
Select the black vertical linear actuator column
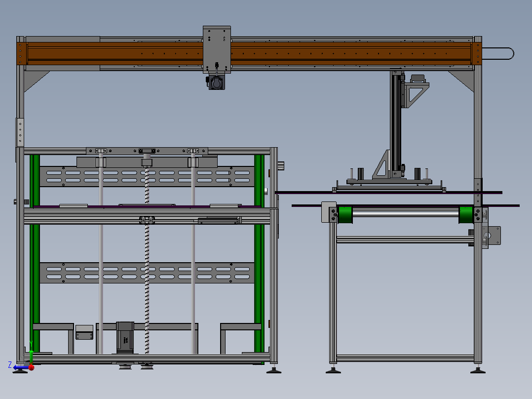(x=396, y=123)
